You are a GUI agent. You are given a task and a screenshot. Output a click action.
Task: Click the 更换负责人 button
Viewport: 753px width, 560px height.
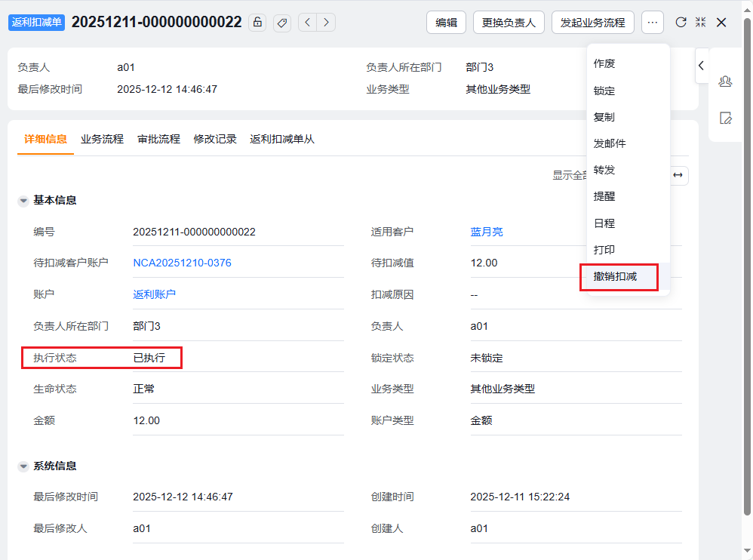point(509,22)
